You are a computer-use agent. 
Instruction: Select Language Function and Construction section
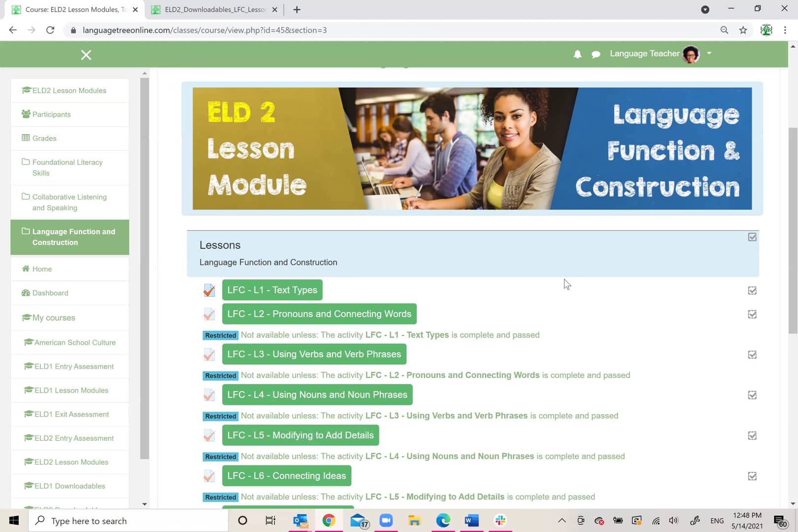coord(69,237)
